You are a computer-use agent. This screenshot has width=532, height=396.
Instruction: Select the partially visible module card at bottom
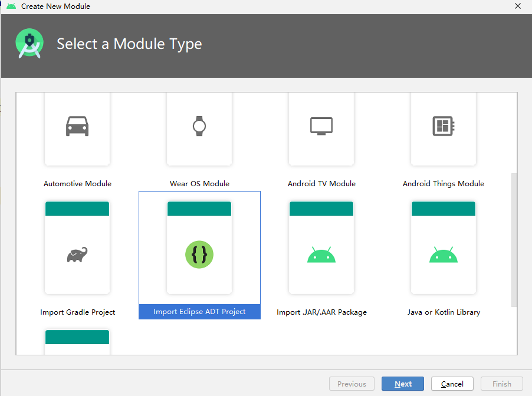pos(77,342)
